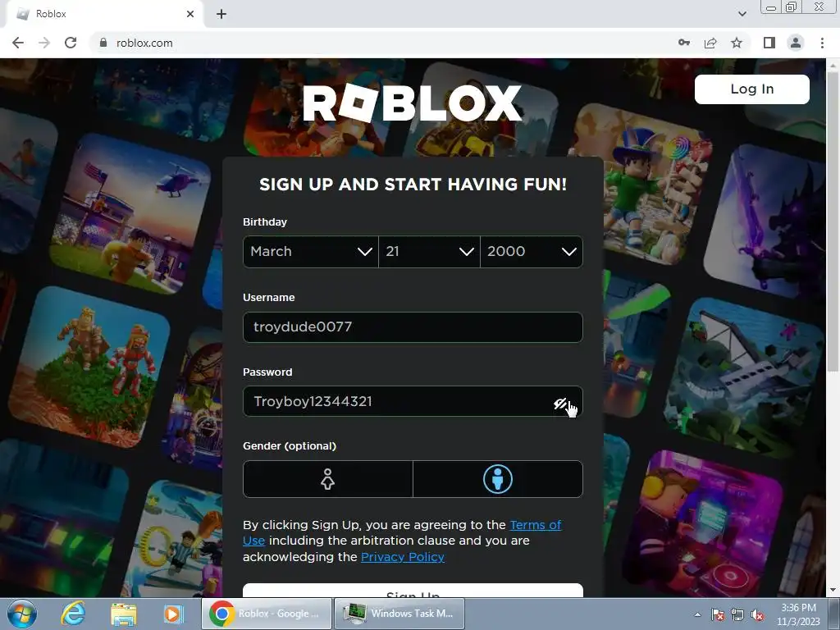The height and width of the screenshot is (630, 840).
Task: Bookmark this page with the star
Action: pyautogui.click(x=737, y=43)
